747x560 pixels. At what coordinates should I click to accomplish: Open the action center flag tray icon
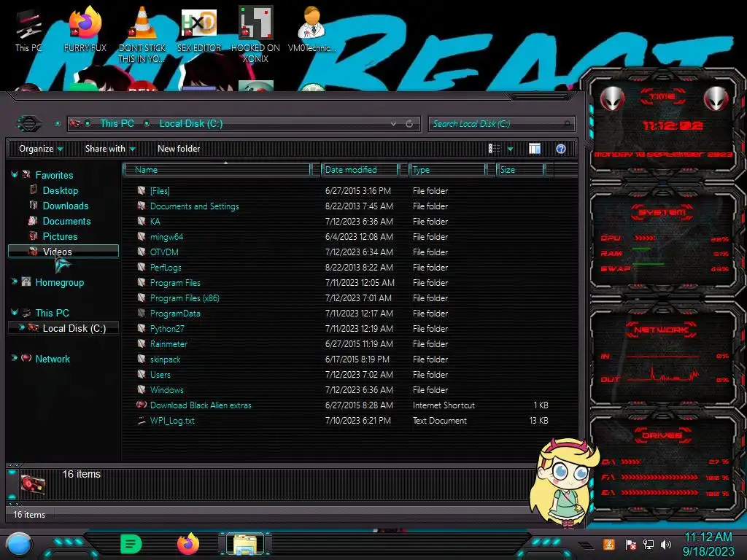(x=631, y=544)
